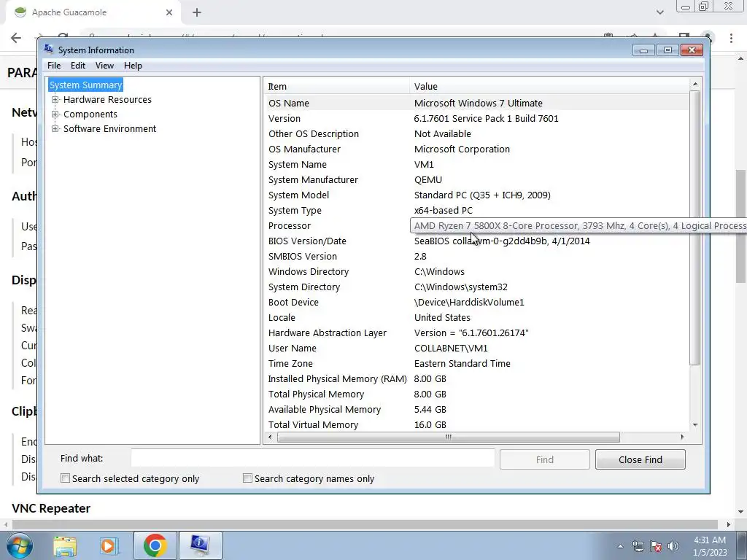The height and width of the screenshot is (560, 747).
Task: Select the Total Virtual Memory row
Action: click(476, 425)
